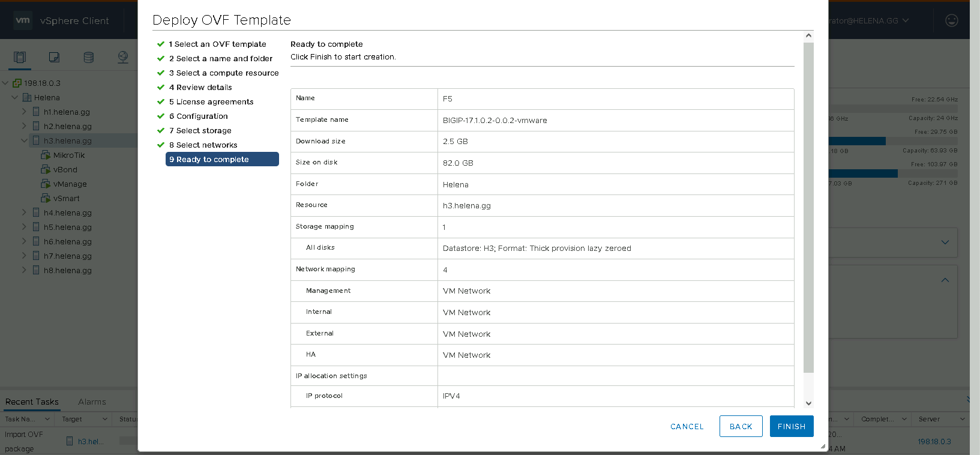Select the MikroTik virtual machine icon
This screenshot has width=980, height=455.
point(46,155)
